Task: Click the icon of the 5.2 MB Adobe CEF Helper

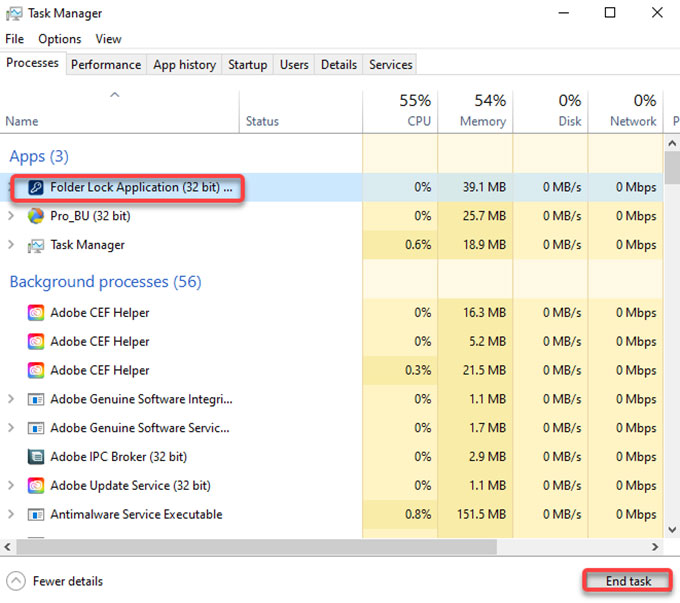Action: (36, 341)
